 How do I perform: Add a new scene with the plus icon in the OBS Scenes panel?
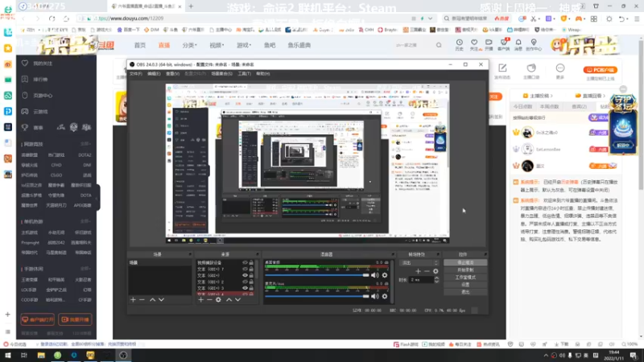[x=133, y=300]
